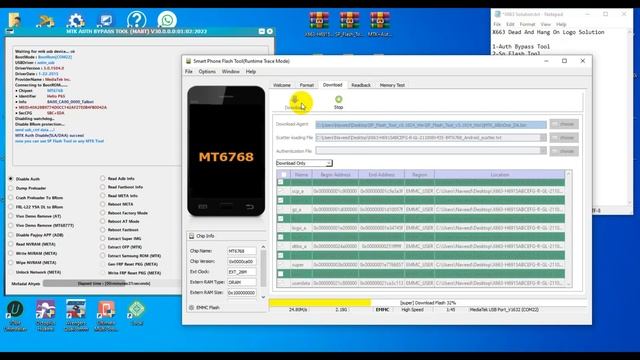The image size is (640, 360).
Task: Click the Smart Phone Flash Tool title icon
Action: click(188, 61)
